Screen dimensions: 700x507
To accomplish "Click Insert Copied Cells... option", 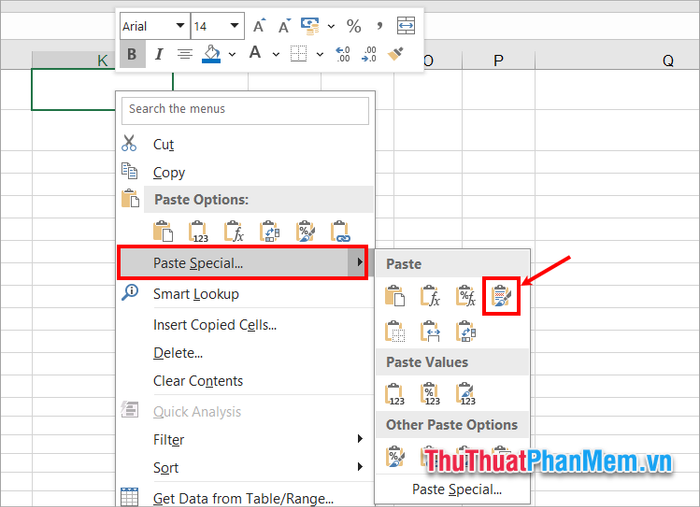I will tap(214, 325).
